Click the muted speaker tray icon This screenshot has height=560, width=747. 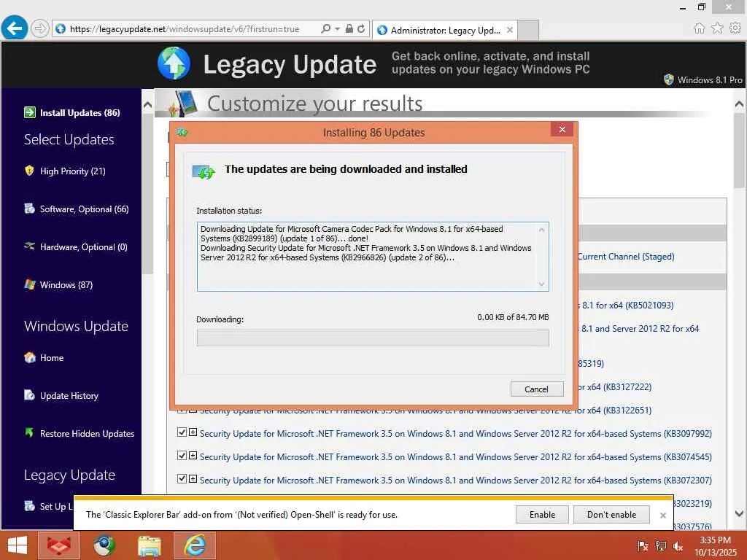click(x=678, y=546)
